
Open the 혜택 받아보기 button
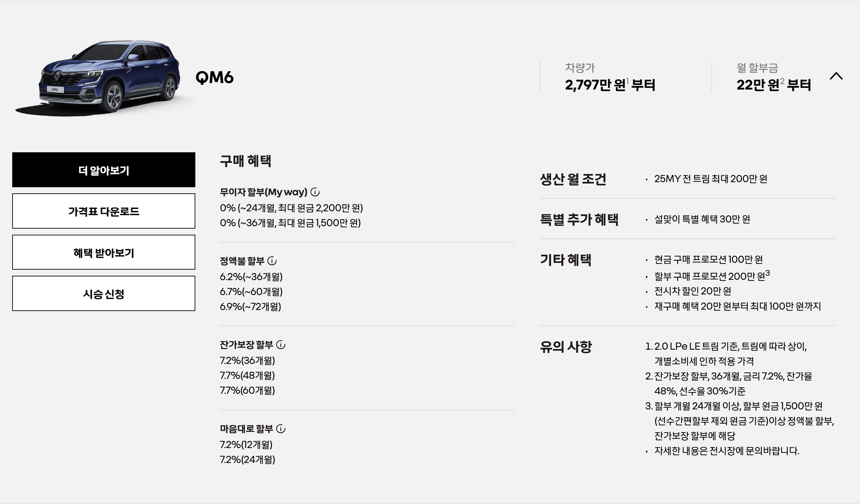click(104, 253)
